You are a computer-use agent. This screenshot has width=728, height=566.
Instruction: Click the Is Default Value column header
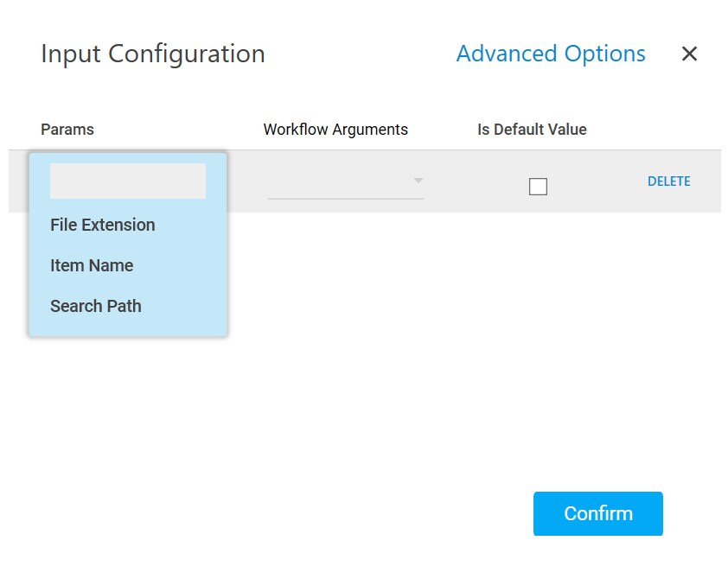(532, 130)
